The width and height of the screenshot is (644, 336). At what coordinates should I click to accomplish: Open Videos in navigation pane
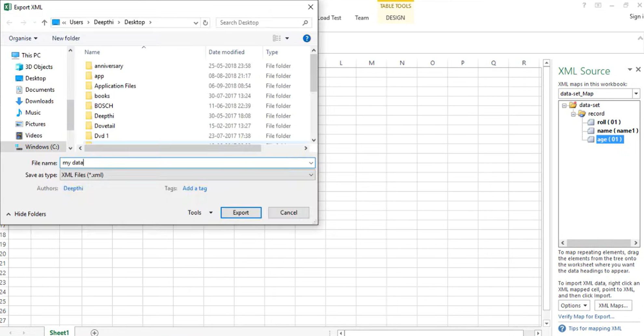click(34, 135)
